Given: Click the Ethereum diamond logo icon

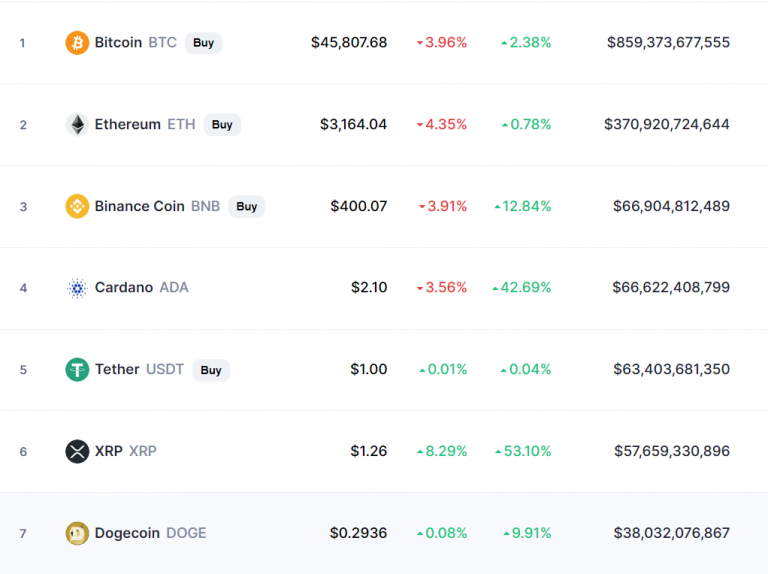Looking at the screenshot, I should pos(77,124).
